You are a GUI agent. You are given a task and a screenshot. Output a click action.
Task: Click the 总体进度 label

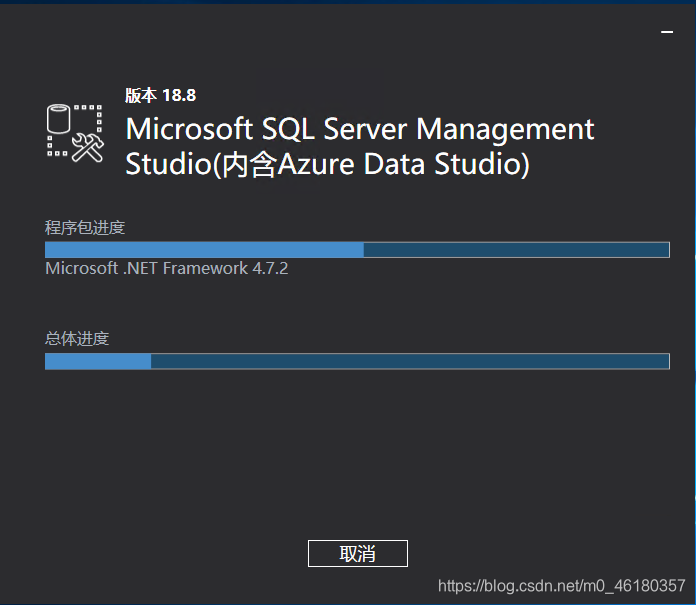[77, 339]
